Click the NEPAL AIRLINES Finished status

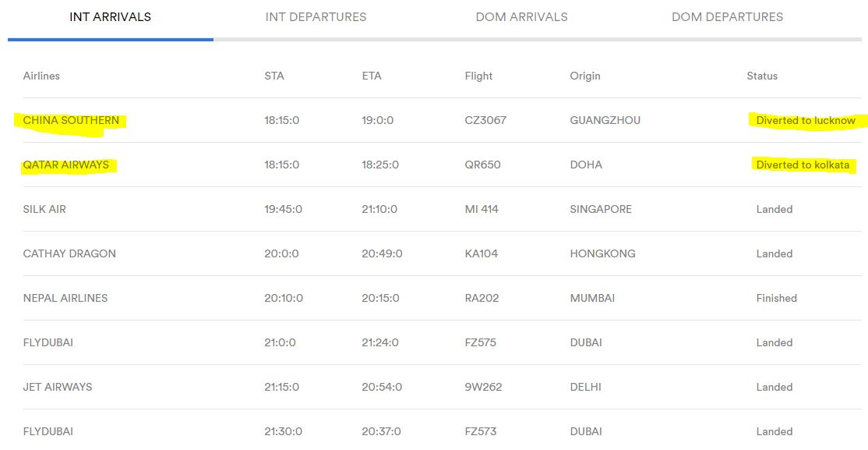[x=777, y=298]
